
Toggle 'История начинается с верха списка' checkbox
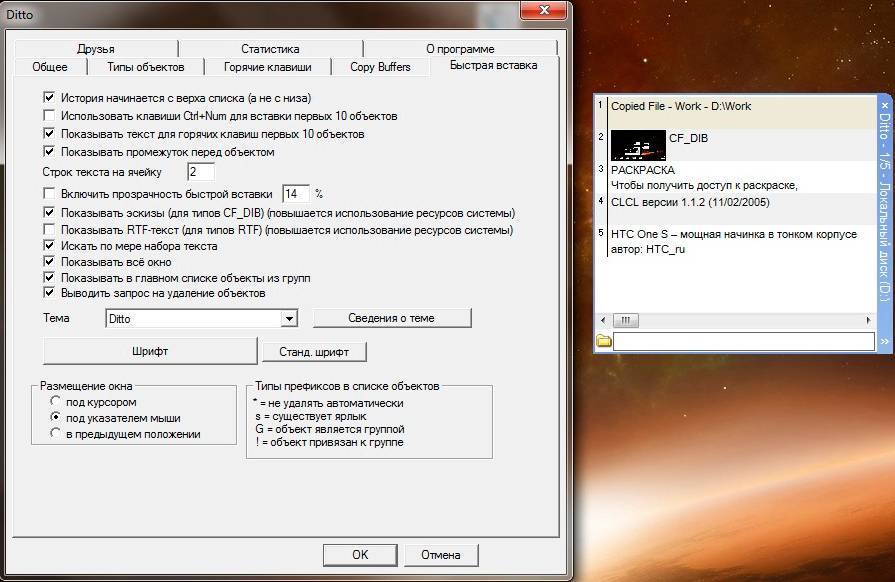pyautogui.click(x=49, y=99)
